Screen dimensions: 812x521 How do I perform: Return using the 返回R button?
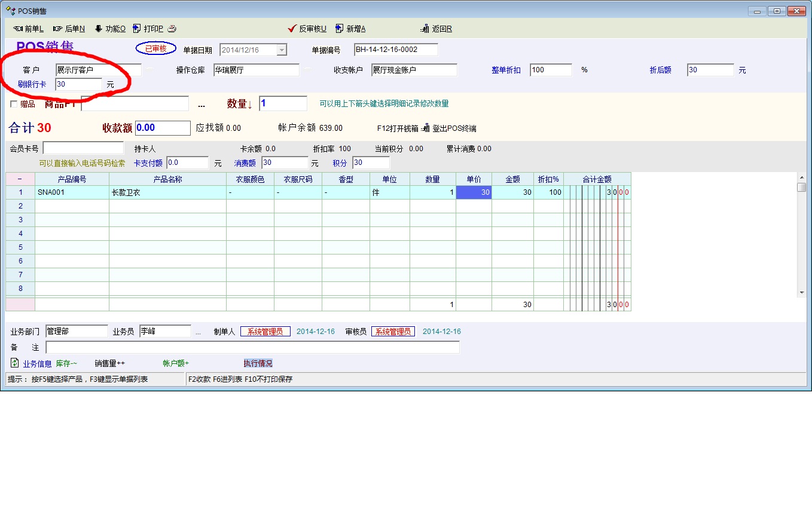click(x=436, y=29)
